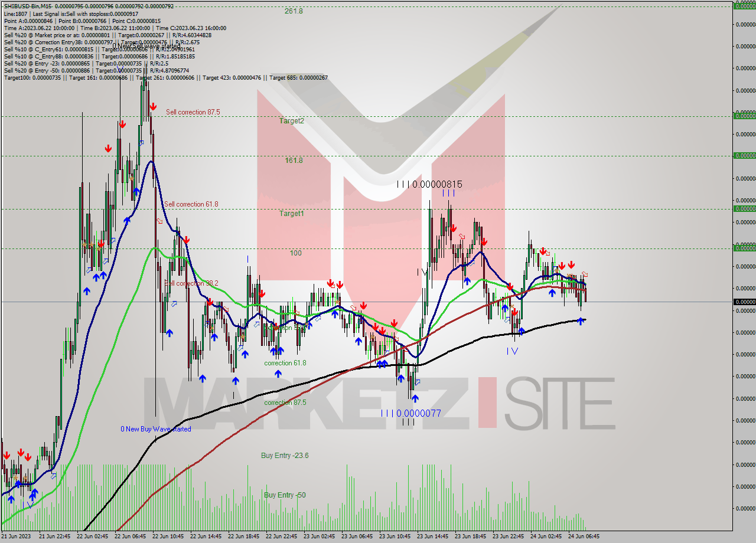Click the '23 Jun 10:45' time label
Viewport: 756px width, 543px height.
[x=395, y=537]
